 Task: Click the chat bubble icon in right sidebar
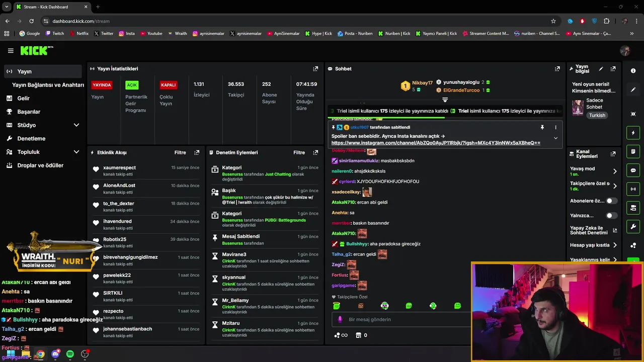[x=633, y=170]
